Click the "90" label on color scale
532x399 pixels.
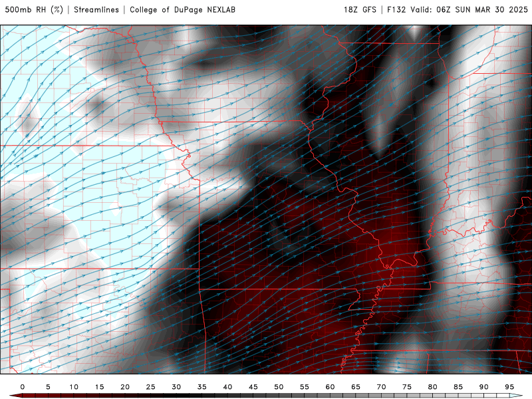tap(484, 387)
